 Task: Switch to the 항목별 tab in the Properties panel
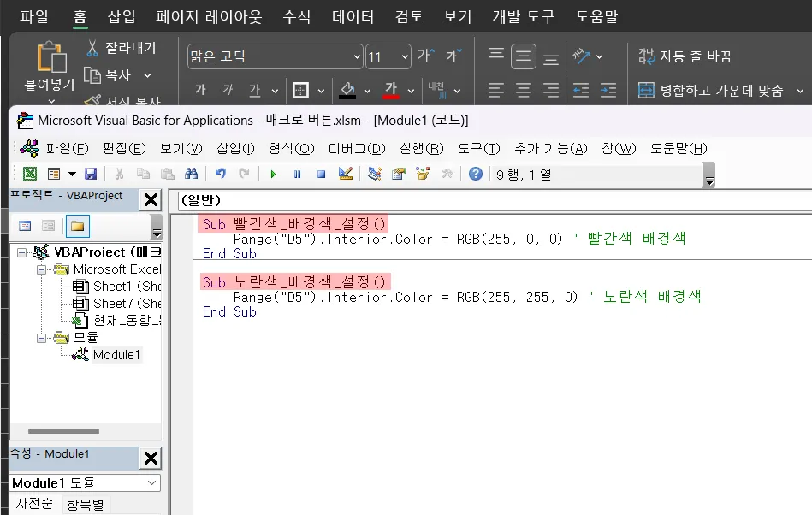pos(85,504)
